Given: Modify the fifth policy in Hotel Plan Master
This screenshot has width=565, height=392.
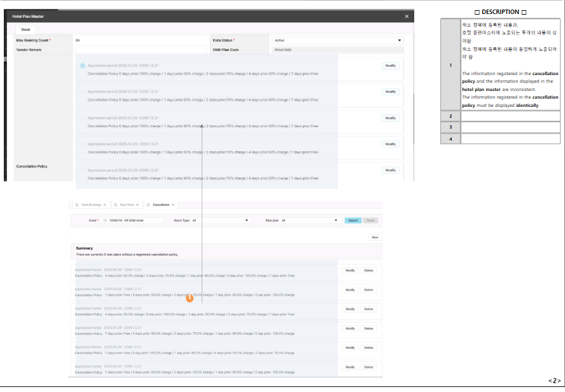Looking at the screenshot, I should 391,170.
